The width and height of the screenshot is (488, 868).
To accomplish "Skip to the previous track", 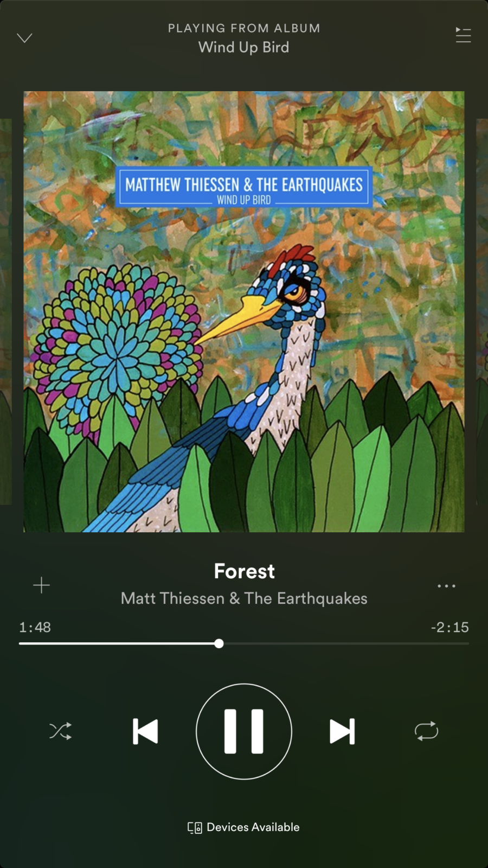I will click(145, 731).
